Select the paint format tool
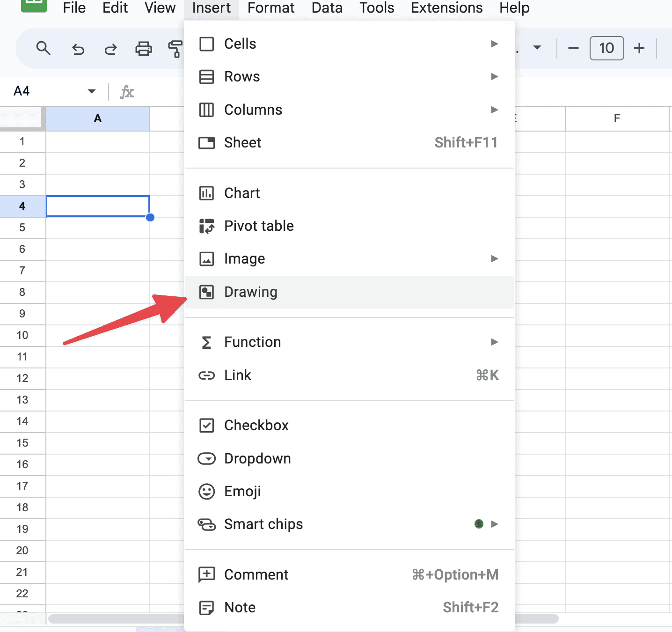This screenshot has width=672, height=632. coord(175,48)
